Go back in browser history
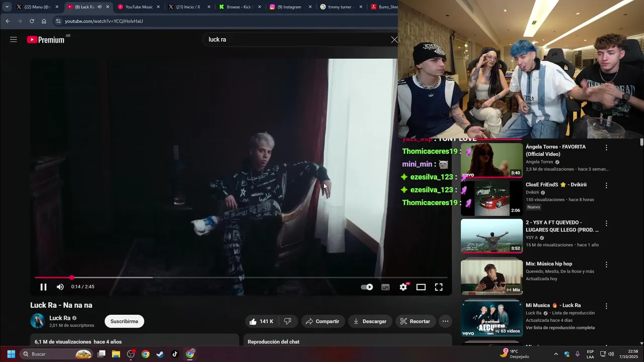This screenshot has width=644, height=362. [8, 21]
